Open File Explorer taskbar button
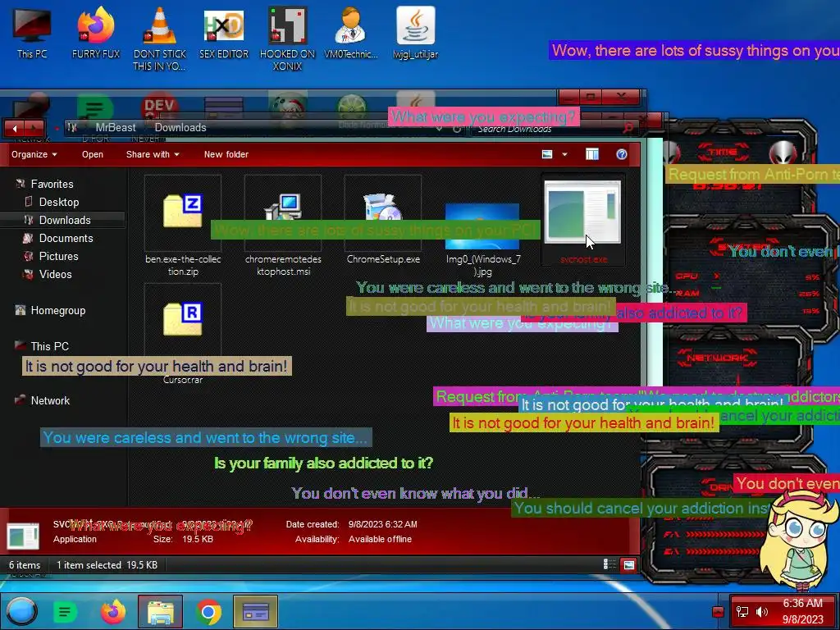The image size is (840, 630). tap(160, 611)
